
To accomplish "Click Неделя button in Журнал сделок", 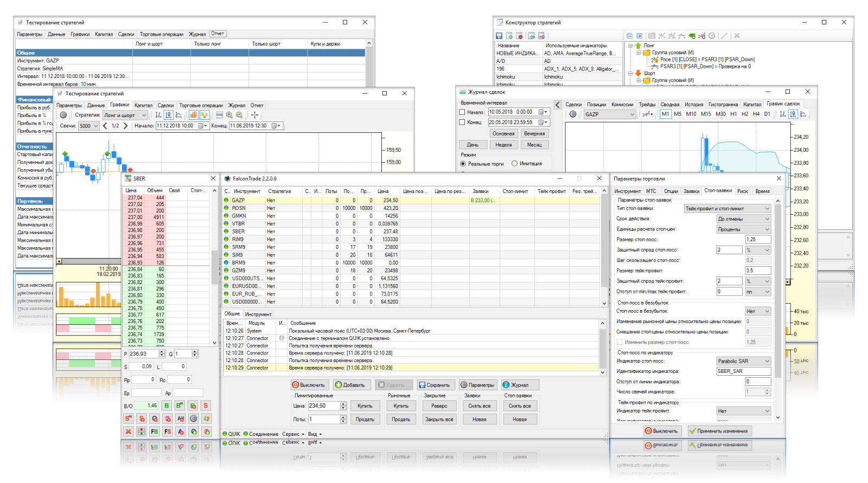I will pos(503,145).
